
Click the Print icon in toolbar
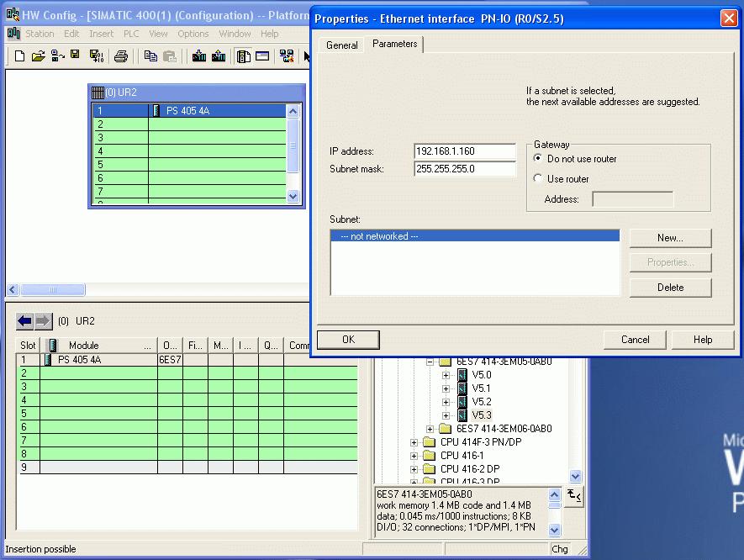pos(121,56)
